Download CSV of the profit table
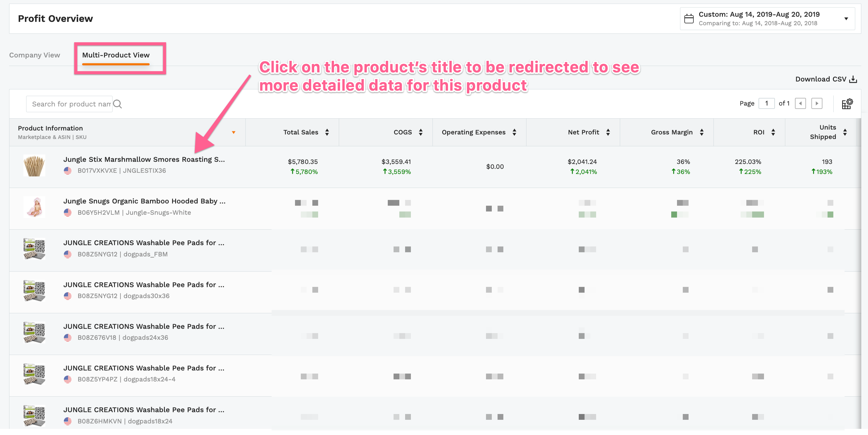 pos(826,79)
